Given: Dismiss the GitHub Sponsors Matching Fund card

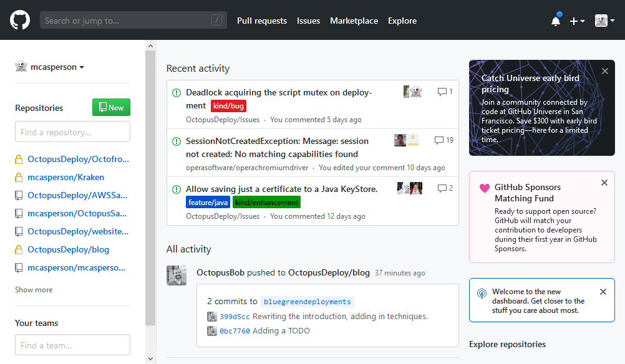Looking at the screenshot, I should [604, 183].
